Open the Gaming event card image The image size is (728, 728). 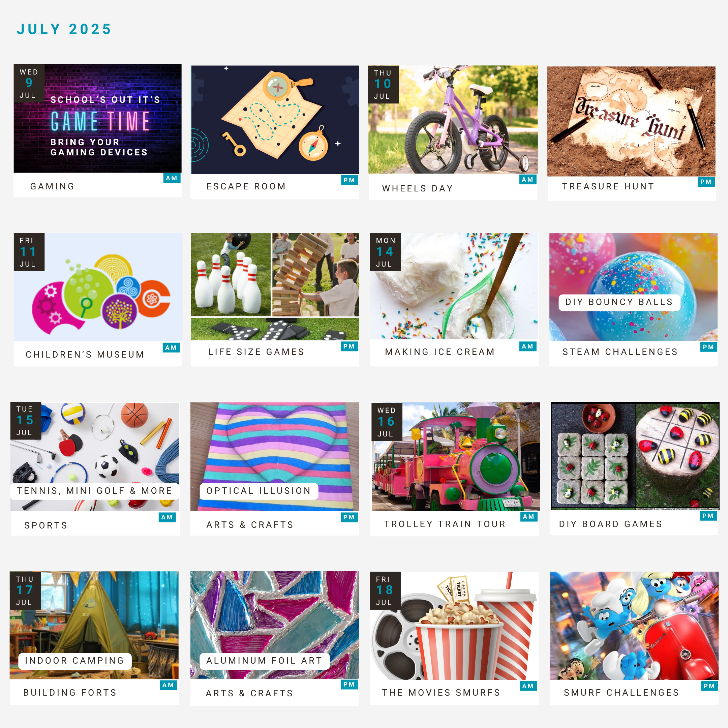pyautogui.click(x=98, y=118)
